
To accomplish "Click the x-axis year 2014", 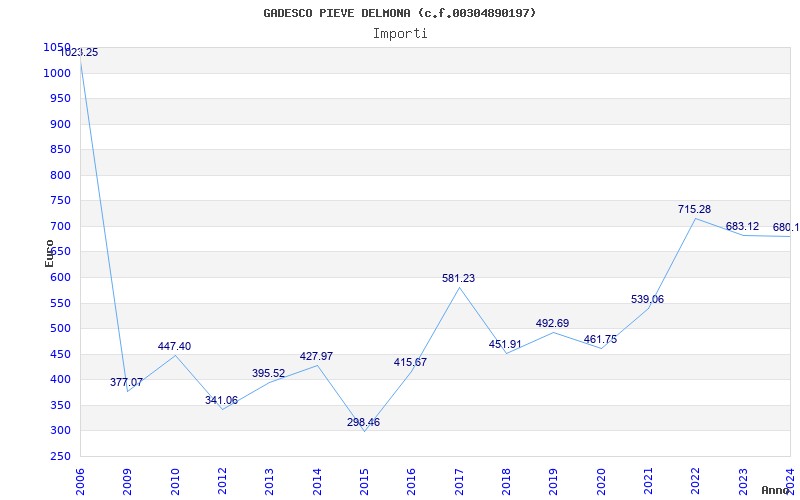I will click(317, 481).
